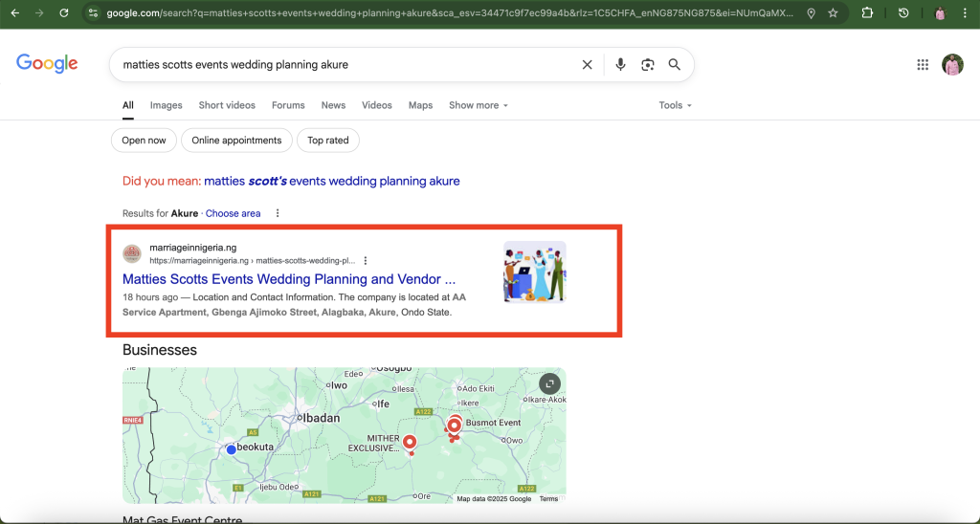Open the Tools dropdown

[675, 105]
